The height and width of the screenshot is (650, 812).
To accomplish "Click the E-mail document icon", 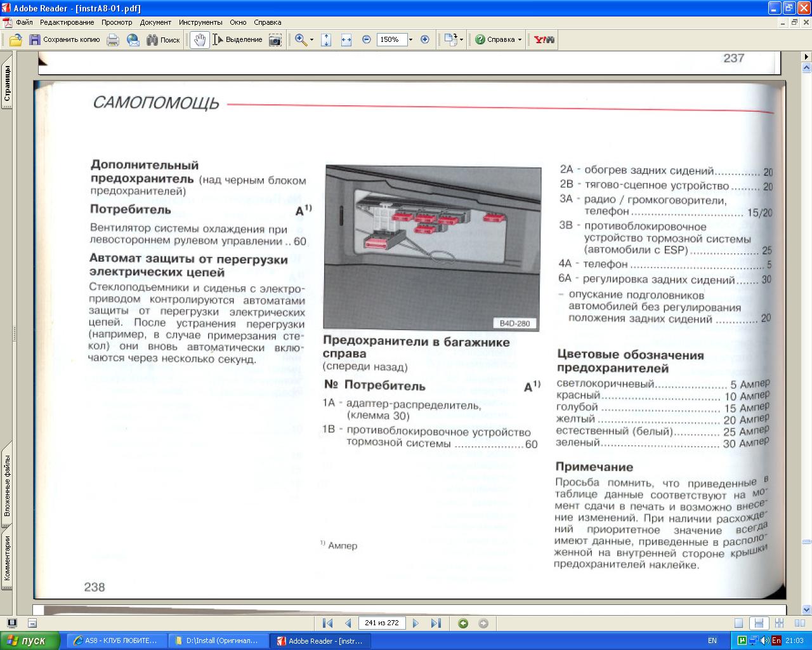I will pos(133,40).
